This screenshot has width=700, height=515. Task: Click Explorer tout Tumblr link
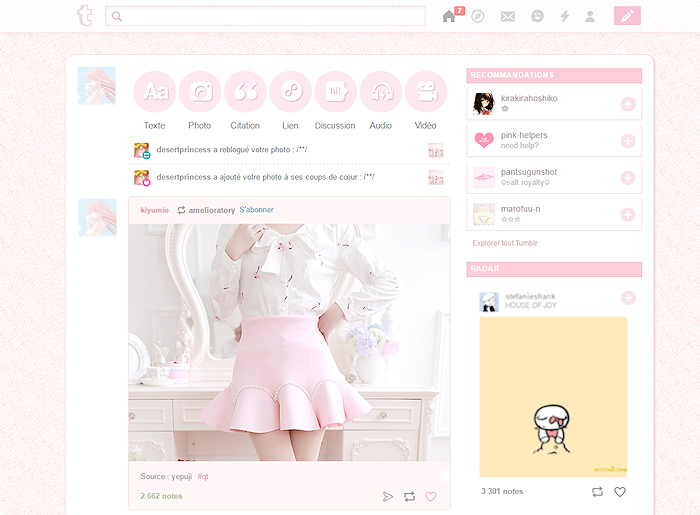[505, 243]
